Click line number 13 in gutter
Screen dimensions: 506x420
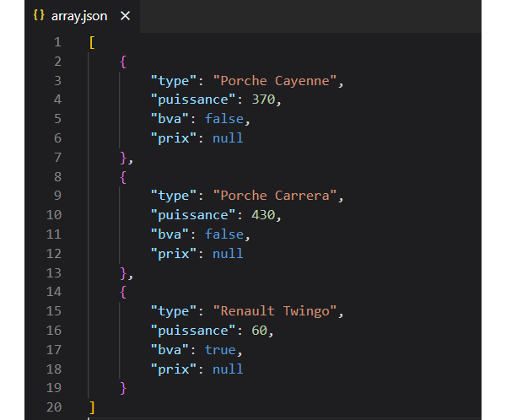coord(54,273)
